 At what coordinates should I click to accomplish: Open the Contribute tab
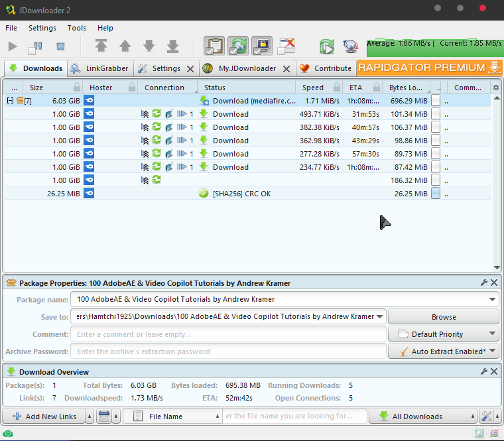(x=326, y=68)
